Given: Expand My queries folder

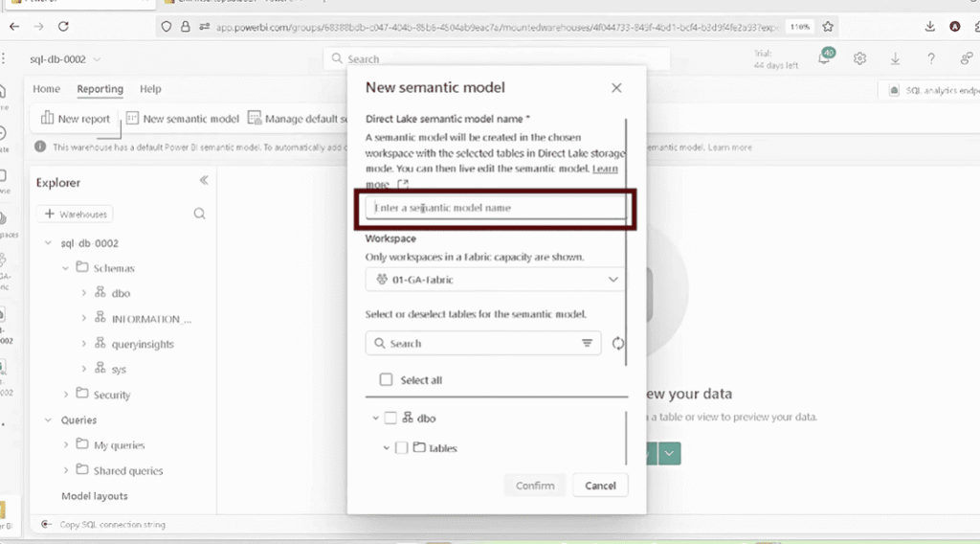Looking at the screenshot, I should click(x=66, y=444).
